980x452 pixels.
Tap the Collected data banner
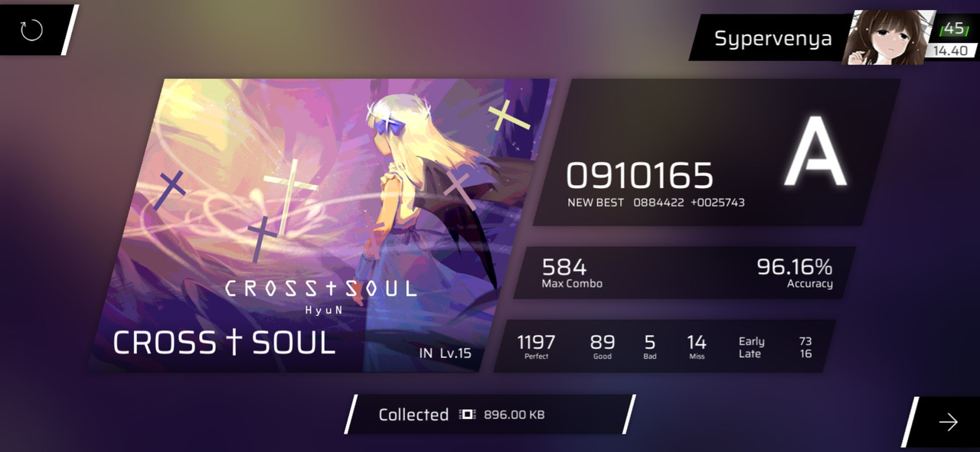click(x=490, y=415)
